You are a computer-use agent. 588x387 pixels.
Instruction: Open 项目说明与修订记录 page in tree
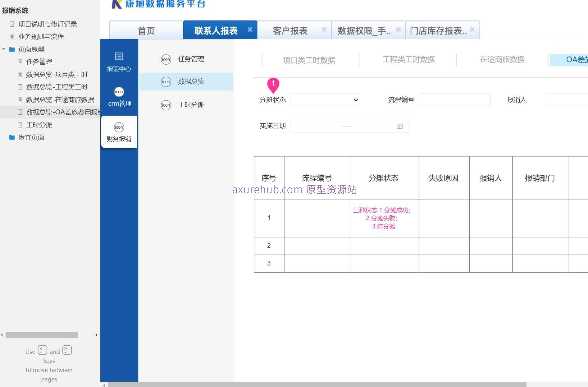[48, 24]
